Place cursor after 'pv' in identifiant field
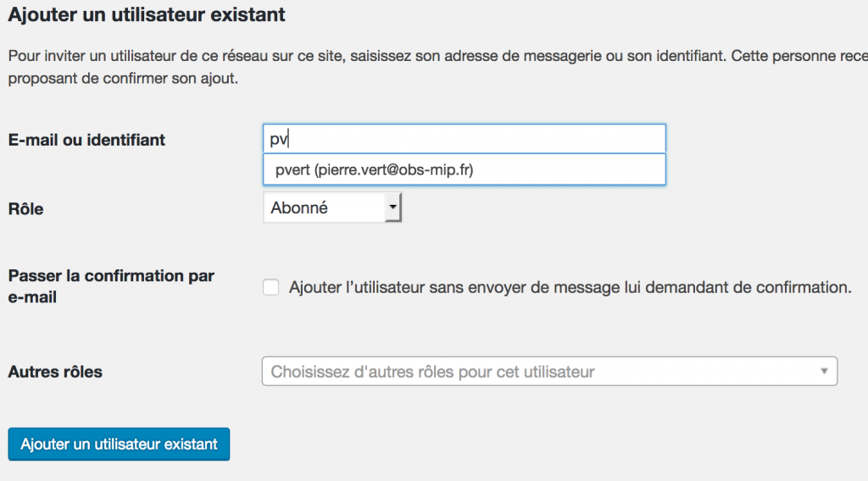 (289, 139)
